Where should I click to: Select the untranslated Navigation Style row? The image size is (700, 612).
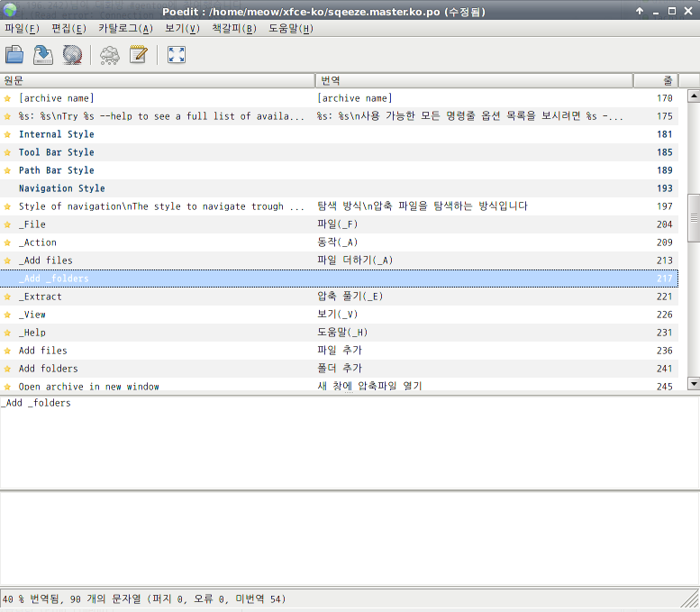(61, 188)
